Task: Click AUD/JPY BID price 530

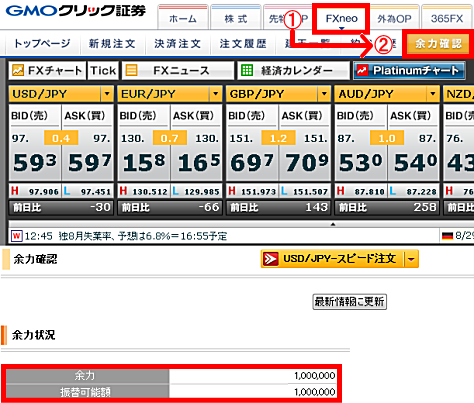Action: 361,163
